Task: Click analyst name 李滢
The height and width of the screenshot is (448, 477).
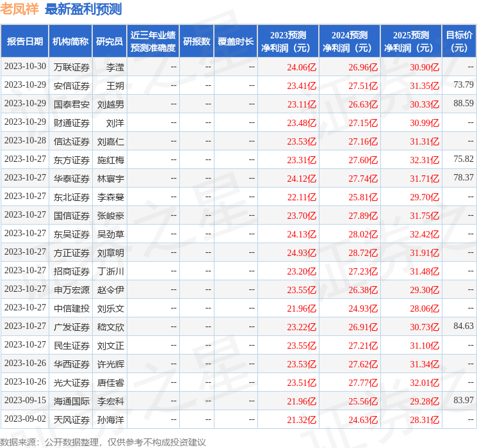Action: click(115, 67)
